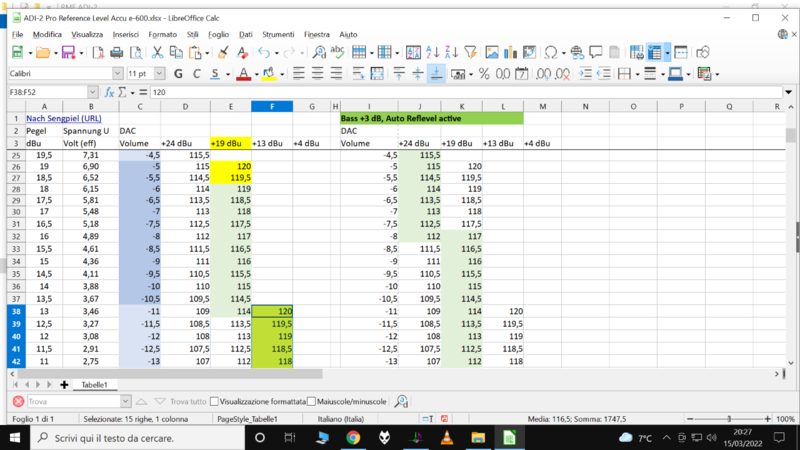Insert a chart using the chart icon

click(508, 52)
